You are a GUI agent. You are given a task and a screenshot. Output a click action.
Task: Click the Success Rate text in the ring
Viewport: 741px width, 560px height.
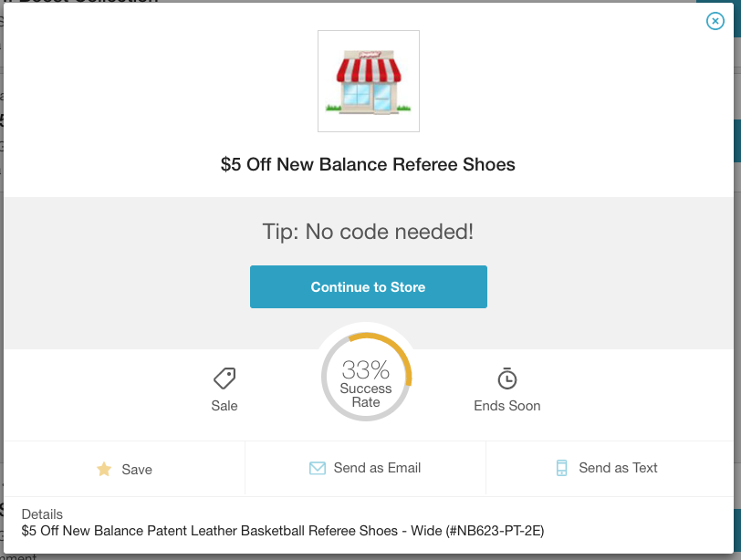point(366,395)
